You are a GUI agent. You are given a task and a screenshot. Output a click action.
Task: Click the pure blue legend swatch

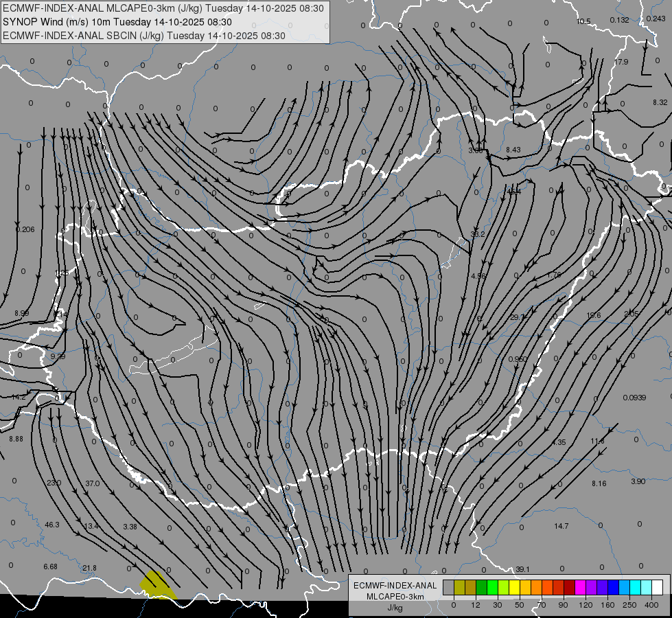613,587
